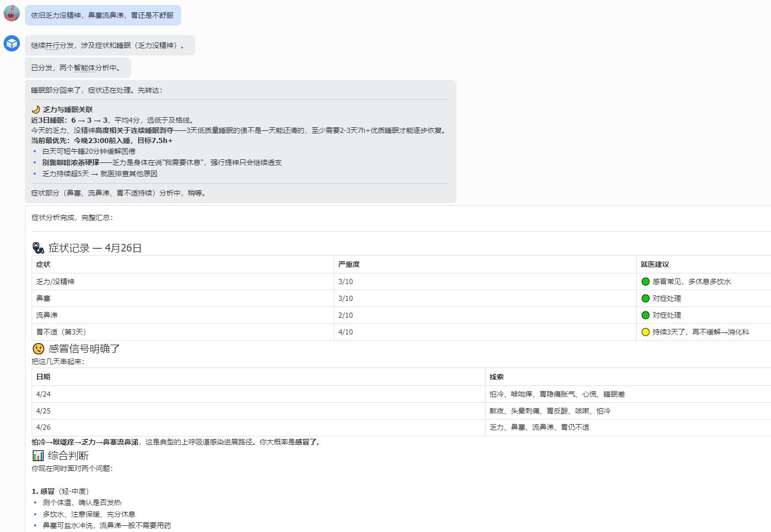
Task: Click the message 已分发，两个智能体分析中
Action: point(78,68)
